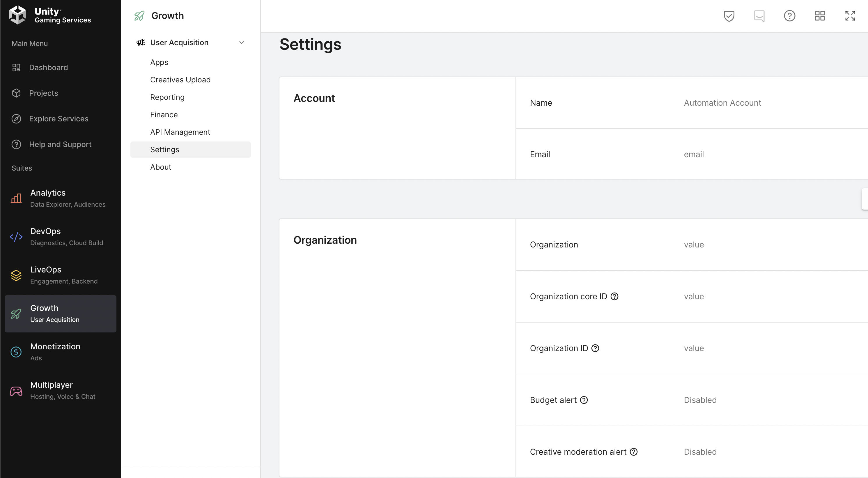The height and width of the screenshot is (478, 868).
Task: Open the About page
Action: [190, 167]
